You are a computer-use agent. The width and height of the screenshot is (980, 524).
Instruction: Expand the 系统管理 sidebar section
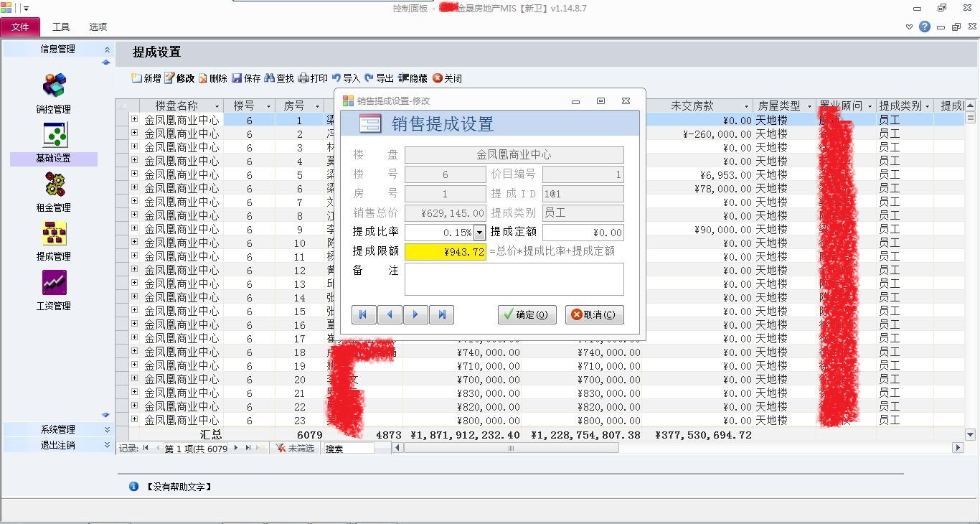(x=107, y=429)
